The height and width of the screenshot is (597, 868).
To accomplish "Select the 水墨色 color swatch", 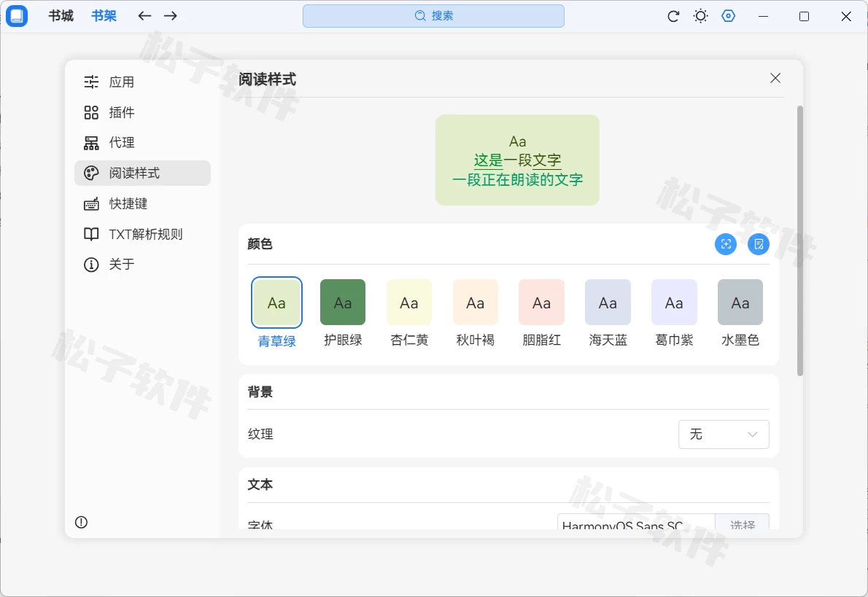I will point(740,302).
